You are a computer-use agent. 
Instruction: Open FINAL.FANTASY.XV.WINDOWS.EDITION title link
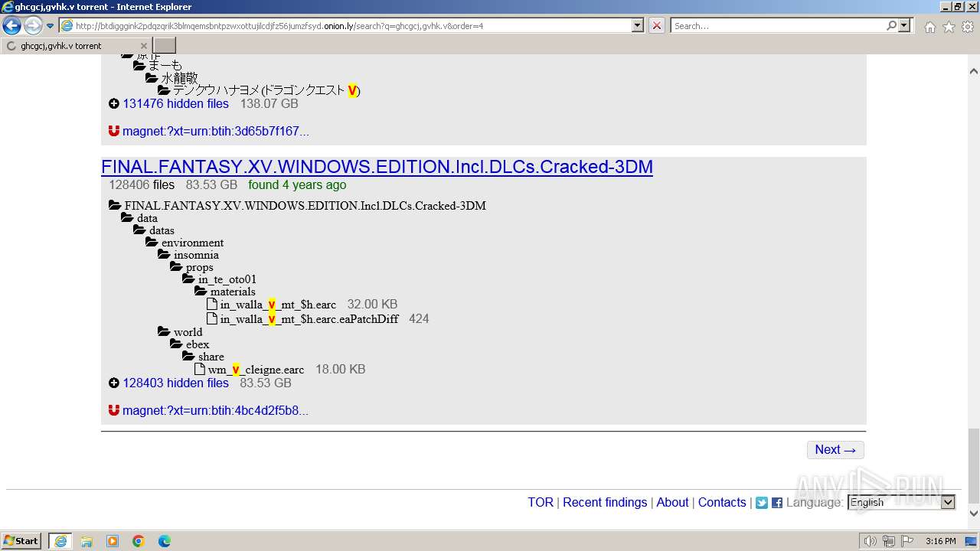(x=377, y=167)
